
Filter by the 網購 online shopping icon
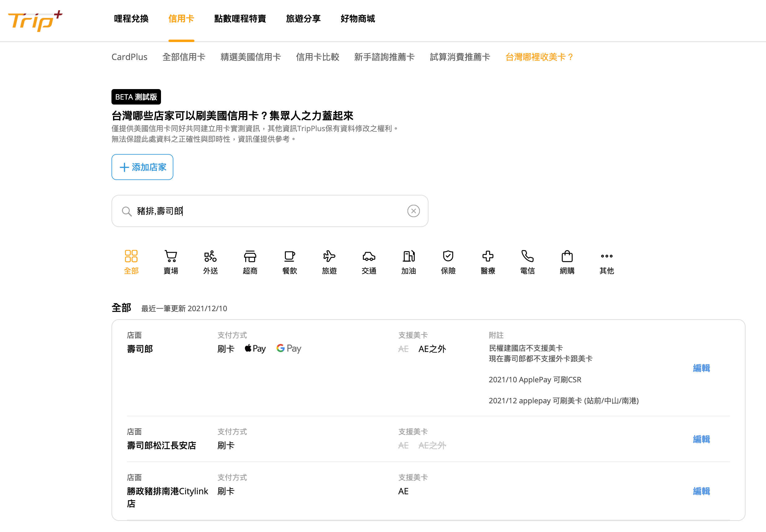[567, 262]
